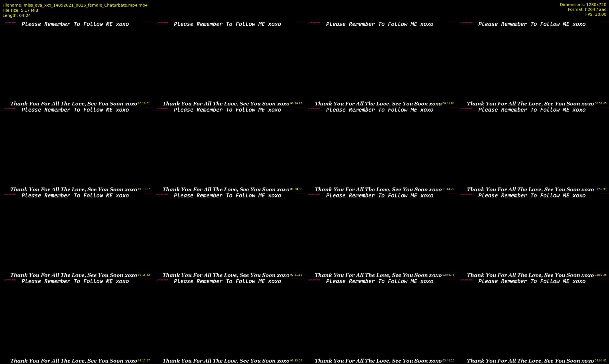Select the frame stamped 01:28.68
Image resolution: width=609 pixels, height=364 pixels.
(x=228, y=150)
